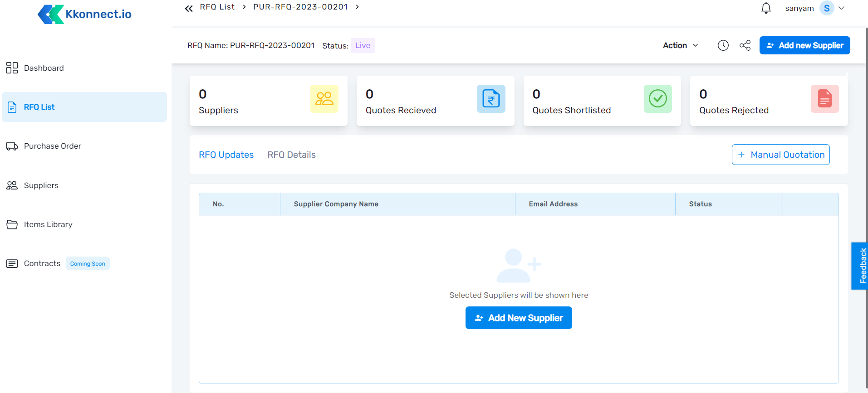
Task: Click the yellow Suppliers card icon
Action: pyautogui.click(x=324, y=99)
